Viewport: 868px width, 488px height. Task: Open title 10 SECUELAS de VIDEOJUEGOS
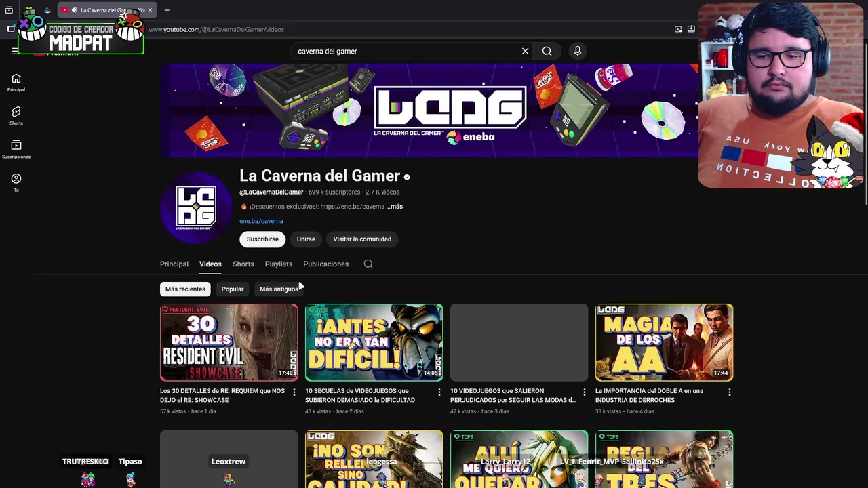point(360,395)
